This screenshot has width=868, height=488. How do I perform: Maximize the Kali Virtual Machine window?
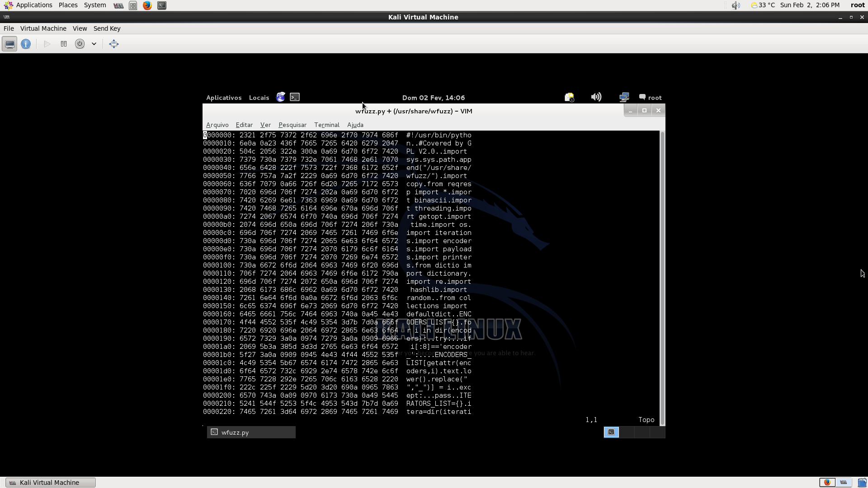[x=851, y=17]
